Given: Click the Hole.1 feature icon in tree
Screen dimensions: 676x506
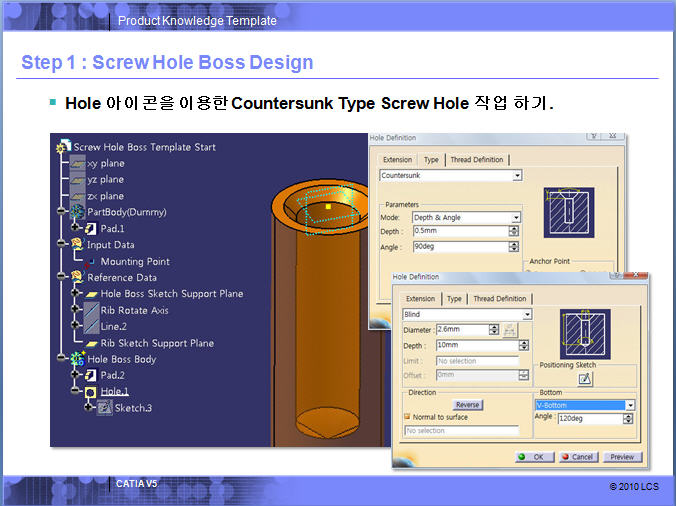Looking at the screenshot, I should [89, 392].
